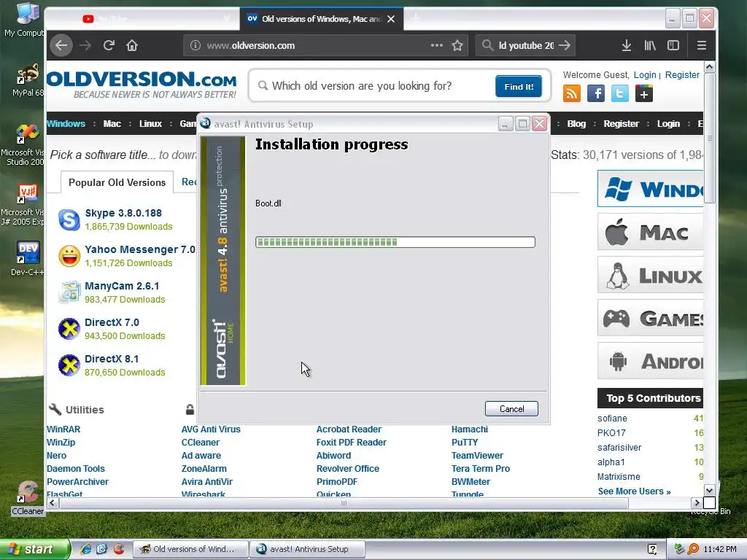Open the Downloads arrow icon
The image size is (747, 560).
(x=627, y=45)
